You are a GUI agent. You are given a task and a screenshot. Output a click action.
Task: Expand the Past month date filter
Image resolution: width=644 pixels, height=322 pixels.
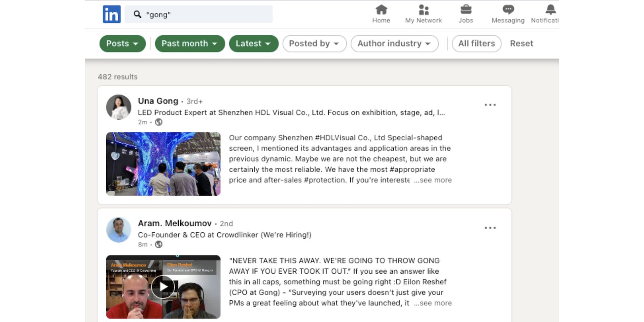coord(190,43)
